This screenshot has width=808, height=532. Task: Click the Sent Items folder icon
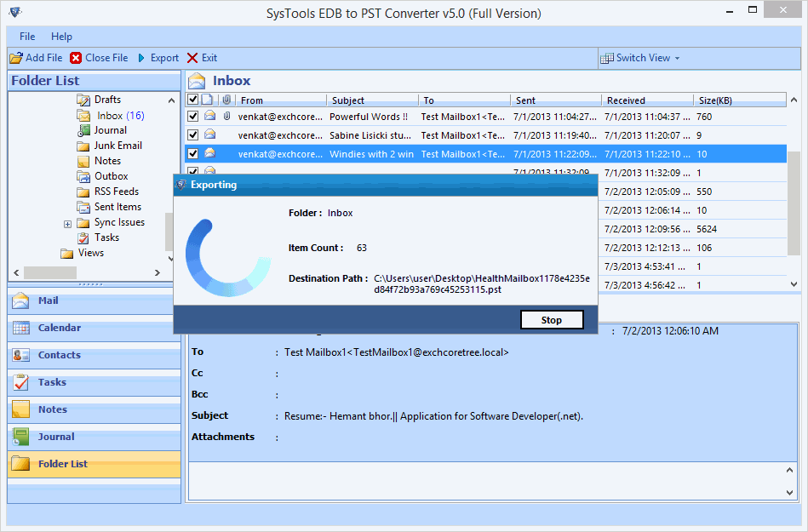click(83, 207)
